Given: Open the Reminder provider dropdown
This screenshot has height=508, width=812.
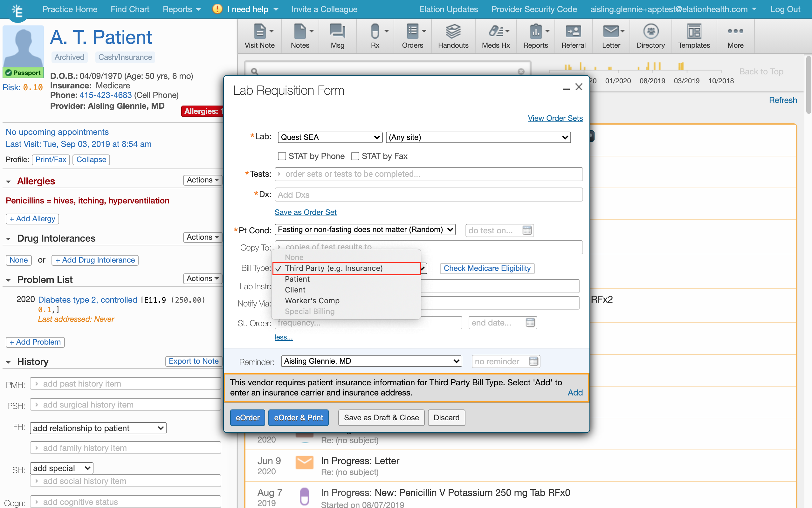Looking at the screenshot, I should tap(371, 361).
